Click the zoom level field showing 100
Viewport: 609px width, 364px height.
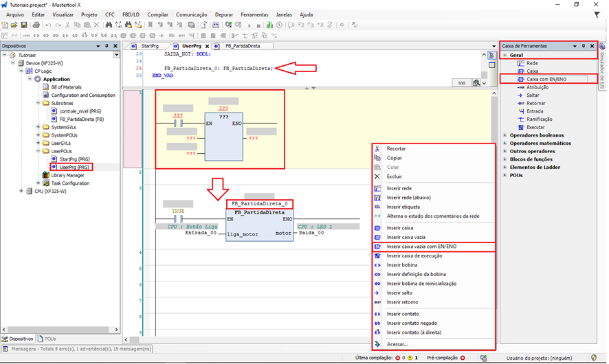(460, 83)
